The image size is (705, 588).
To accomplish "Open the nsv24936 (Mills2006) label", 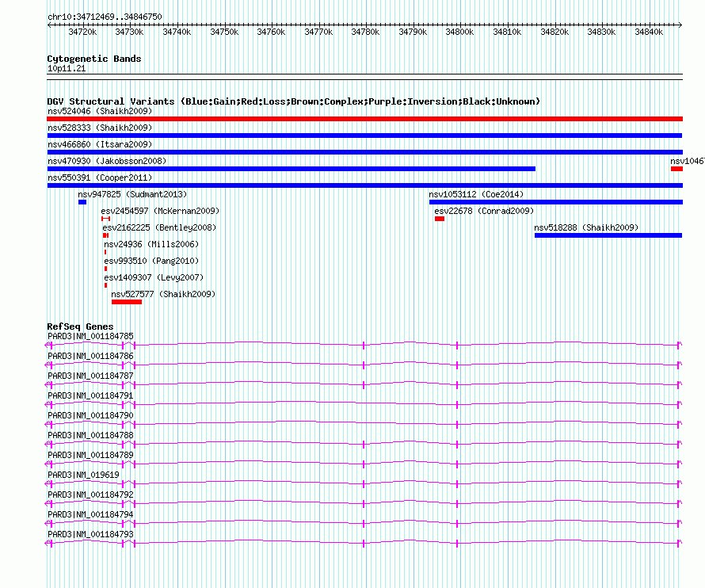I will [x=151, y=244].
